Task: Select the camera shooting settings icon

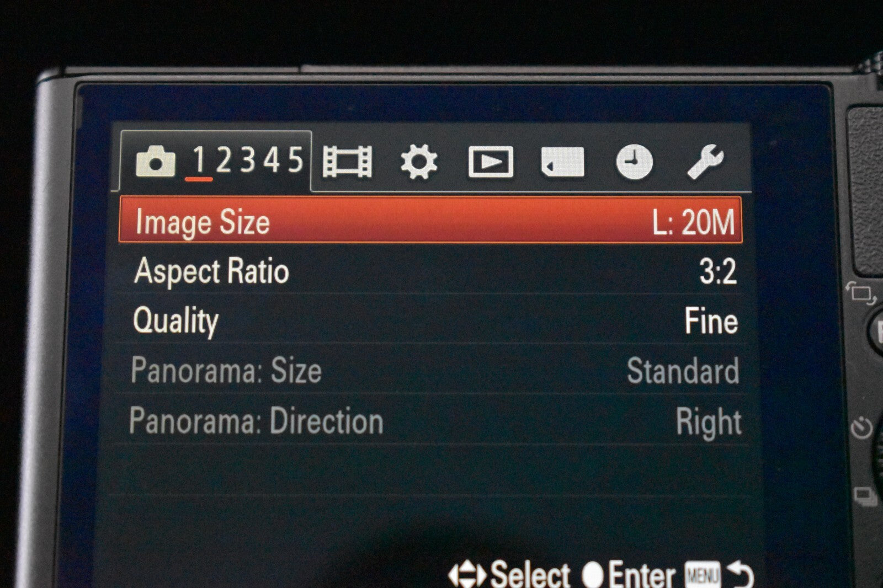Action: 155,162
